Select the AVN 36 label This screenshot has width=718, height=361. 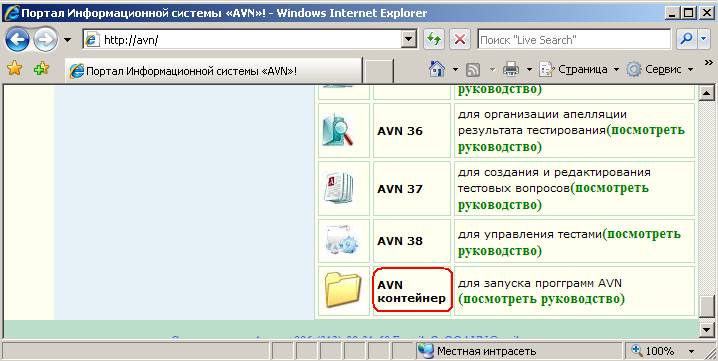click(400, 131)
